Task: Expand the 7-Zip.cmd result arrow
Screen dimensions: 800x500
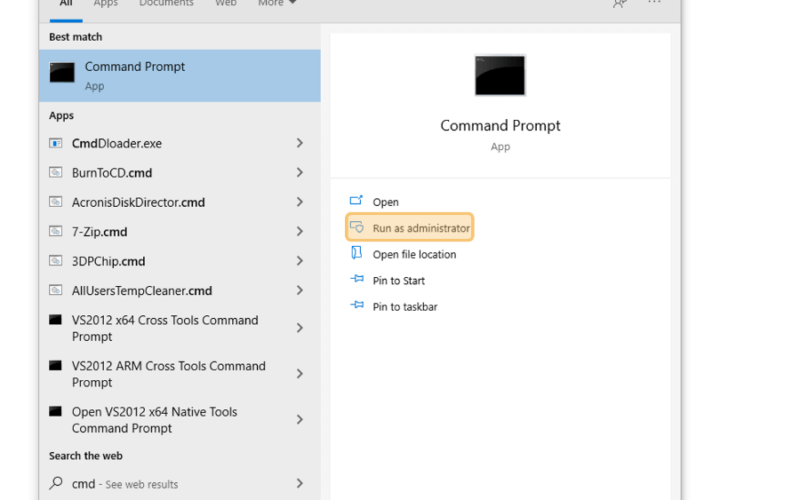Action: [299, 232]
